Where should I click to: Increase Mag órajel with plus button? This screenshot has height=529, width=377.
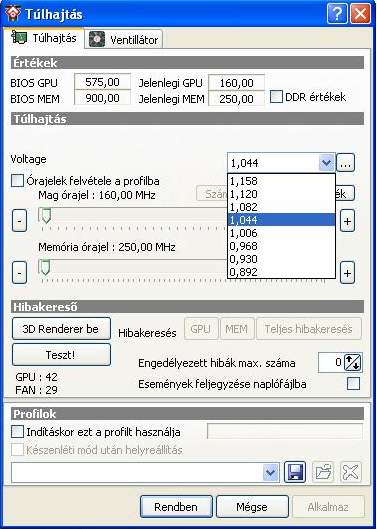[x=347, y=221]
